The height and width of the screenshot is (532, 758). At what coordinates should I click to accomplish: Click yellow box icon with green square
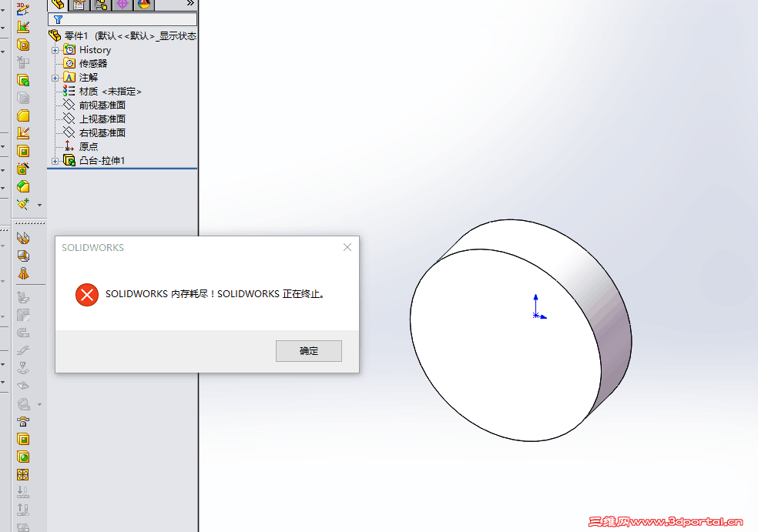click(x=22, y=151)
